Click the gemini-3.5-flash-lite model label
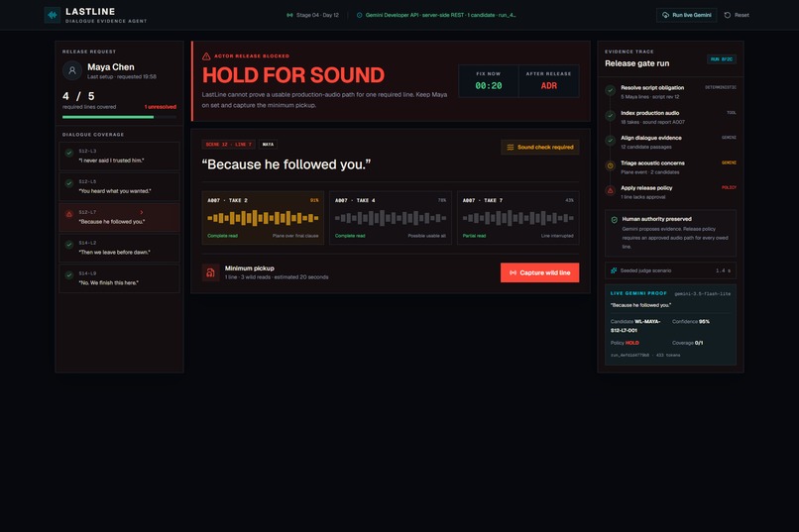Image resolution: width=799 pixels, height=532 pixels. click(702, 294)
